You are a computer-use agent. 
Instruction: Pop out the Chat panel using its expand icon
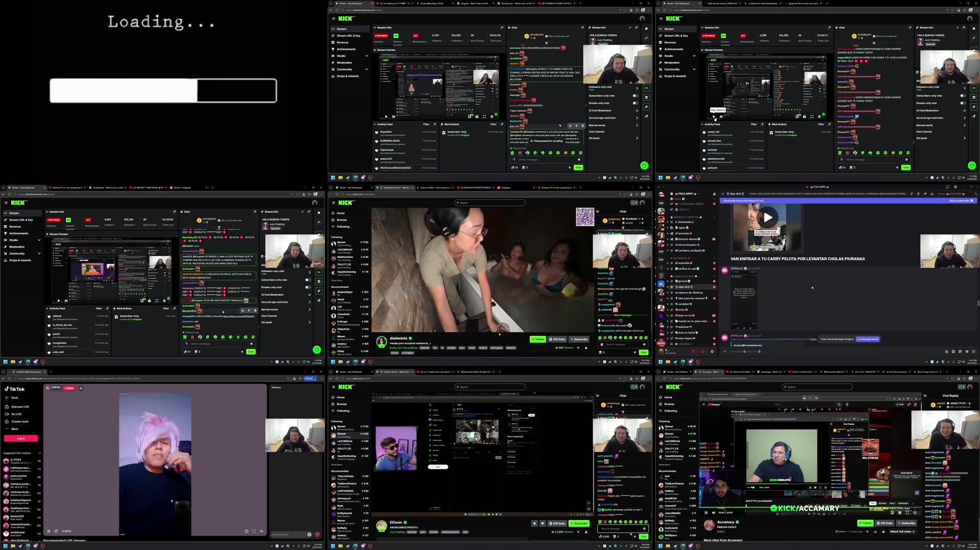click(582, 28)
